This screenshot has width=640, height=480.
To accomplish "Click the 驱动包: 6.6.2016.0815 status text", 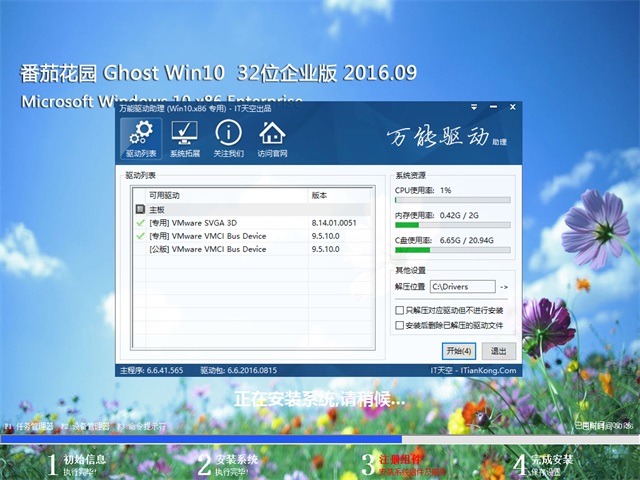I will tap(238, 370).
